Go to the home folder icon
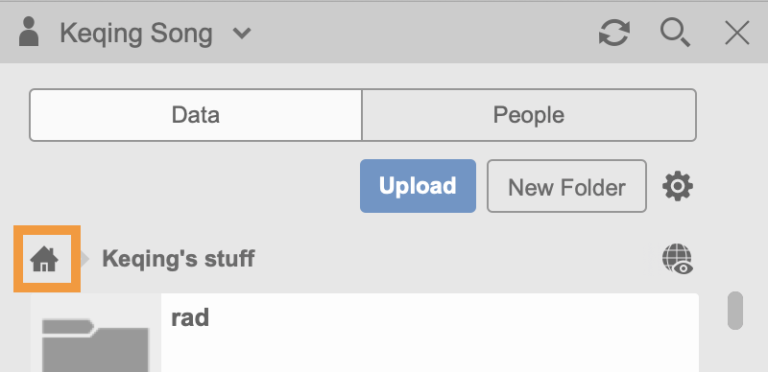This screenshot has height=372, width=768. (45, 259)
